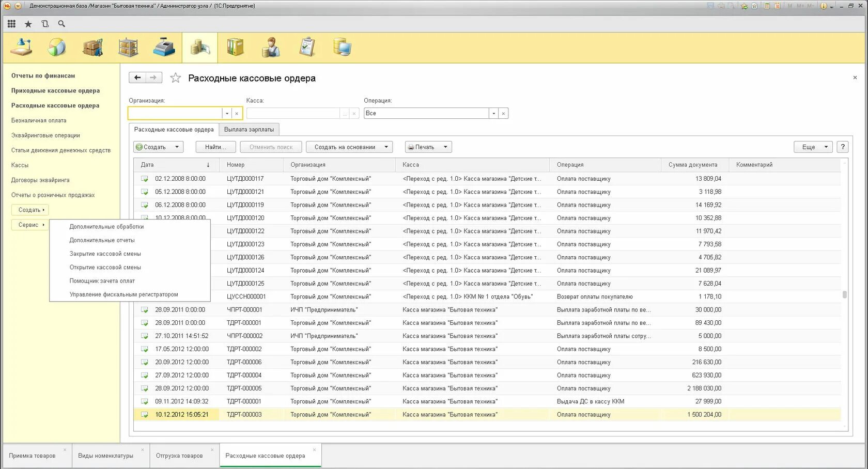
Task: Open the pie chart section icon
Action: click(57, 48)
